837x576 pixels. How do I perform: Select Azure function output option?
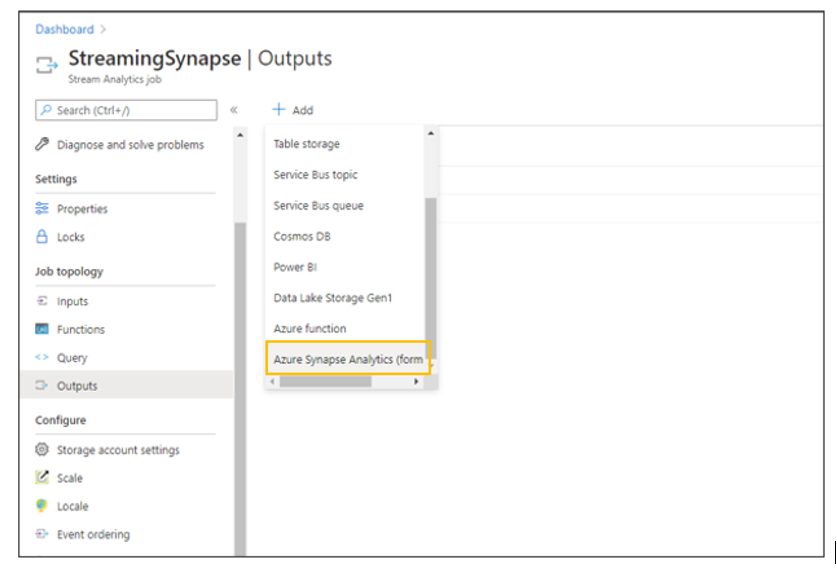[310, 329]
